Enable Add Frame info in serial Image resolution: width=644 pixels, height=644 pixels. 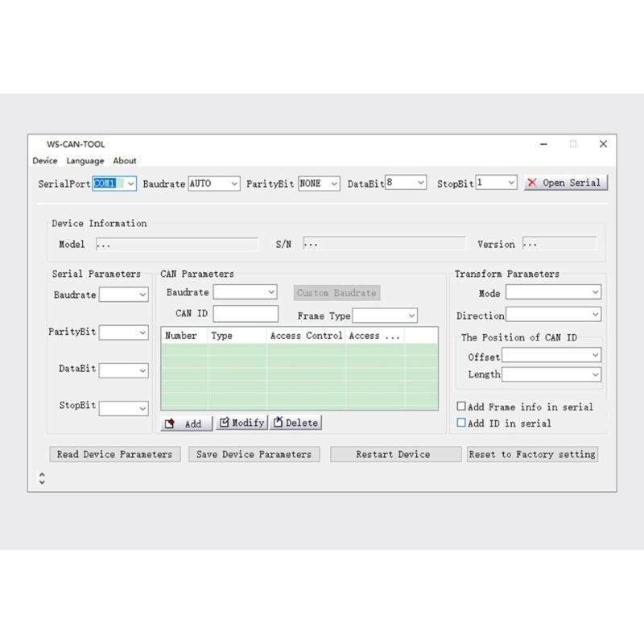461,407
